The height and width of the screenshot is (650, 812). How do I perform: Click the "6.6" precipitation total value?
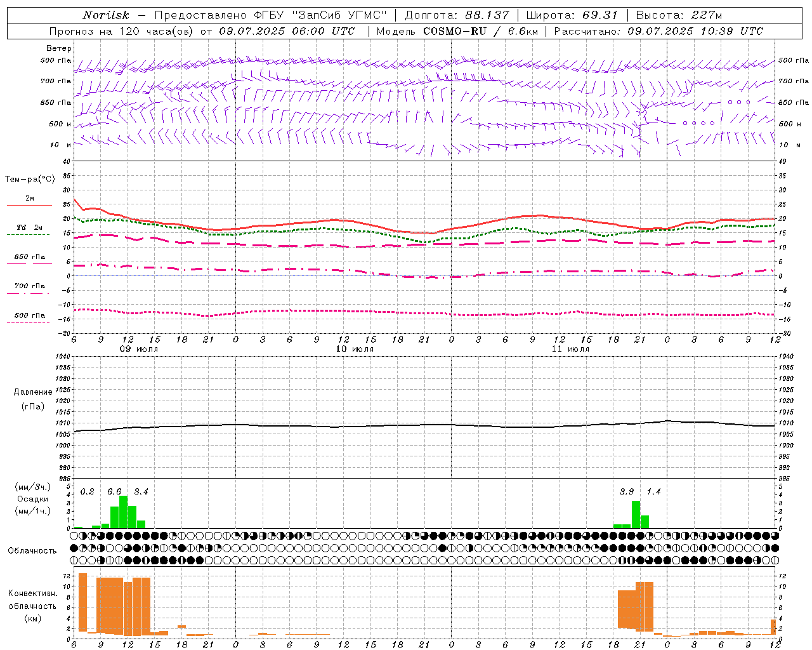[x=114, y=492]
